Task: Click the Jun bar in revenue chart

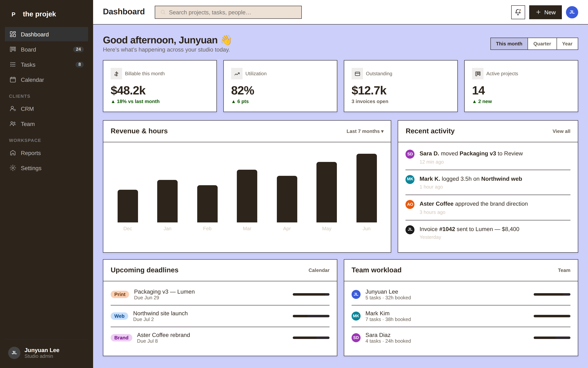Action: point(366,188)
